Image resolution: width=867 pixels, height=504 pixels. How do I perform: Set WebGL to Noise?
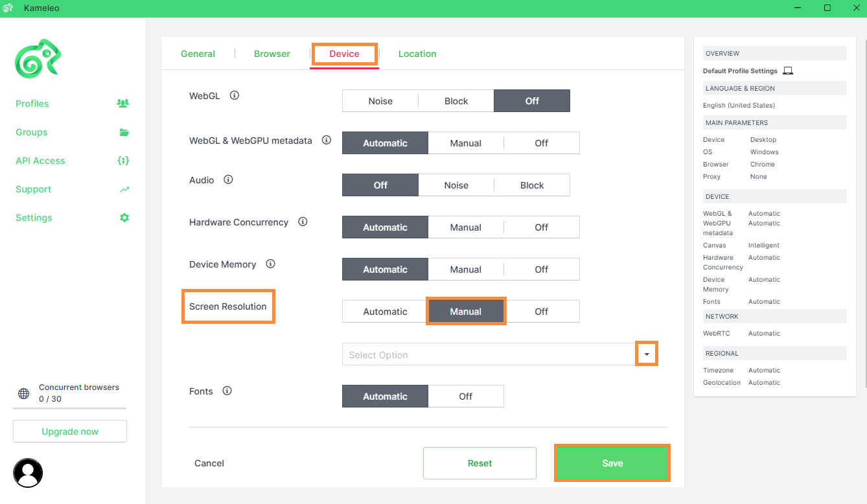tap(380, 101)
